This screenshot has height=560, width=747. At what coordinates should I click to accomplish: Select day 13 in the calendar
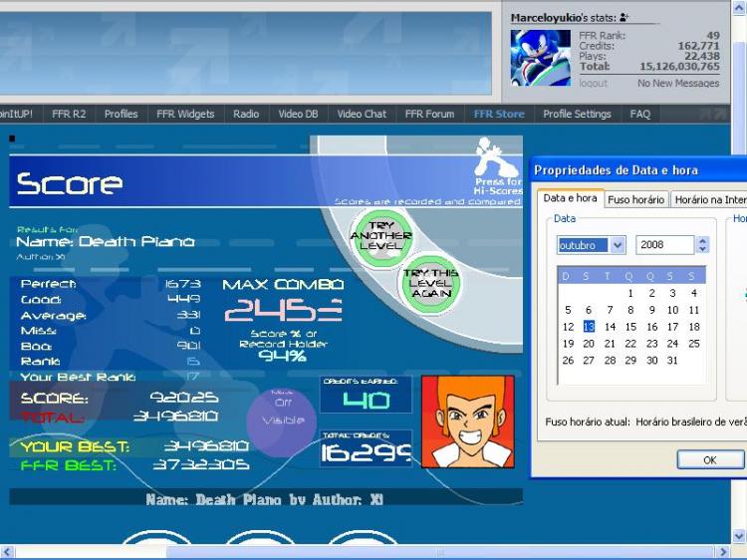click(589, 327)
